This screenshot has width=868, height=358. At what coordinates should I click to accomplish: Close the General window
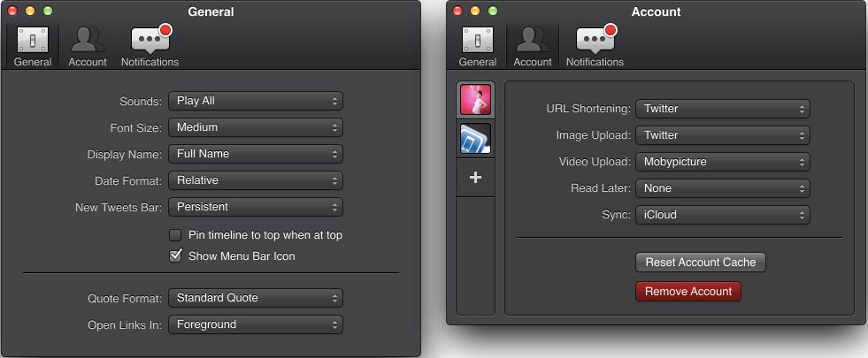pos(12,11)
